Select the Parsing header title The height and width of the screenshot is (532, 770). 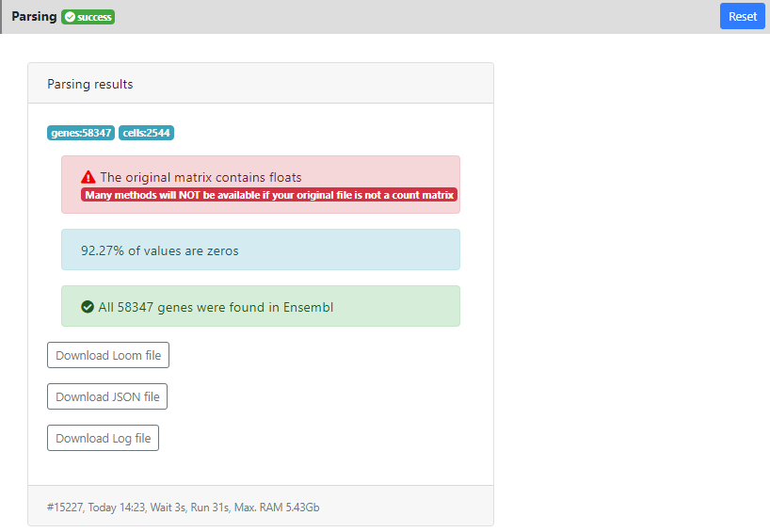(34, 17)
